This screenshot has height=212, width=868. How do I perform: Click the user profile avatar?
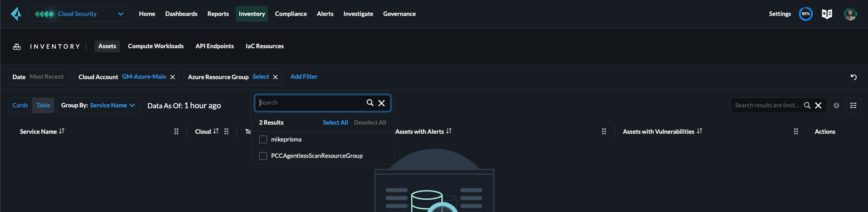850,14
